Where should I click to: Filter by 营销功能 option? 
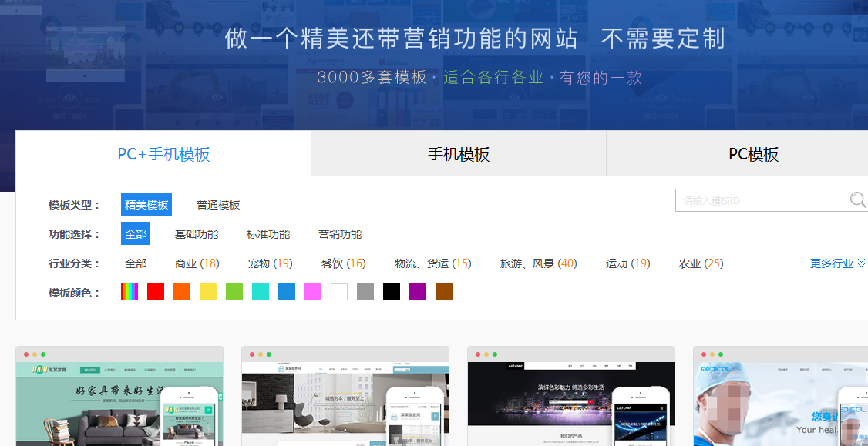coord(340,234)
